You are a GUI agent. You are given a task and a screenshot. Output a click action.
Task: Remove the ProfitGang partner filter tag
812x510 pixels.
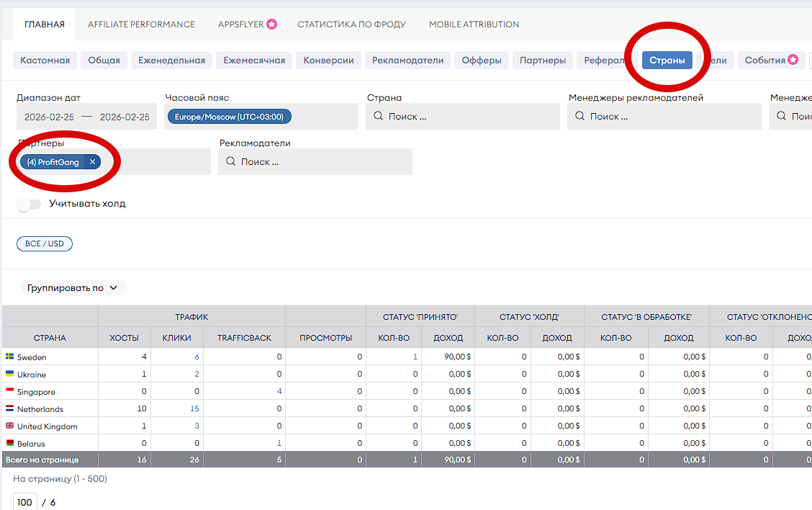point(92,161)
